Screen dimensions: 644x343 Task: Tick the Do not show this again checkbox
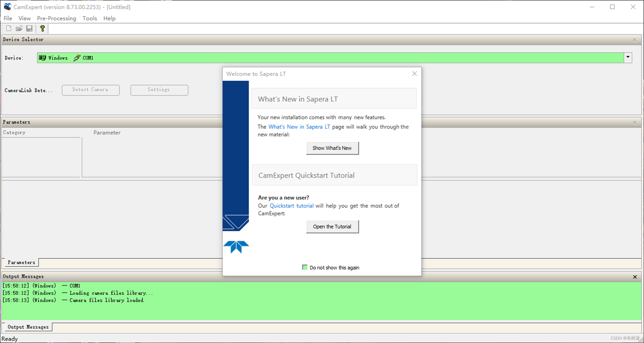click(305, 267)
